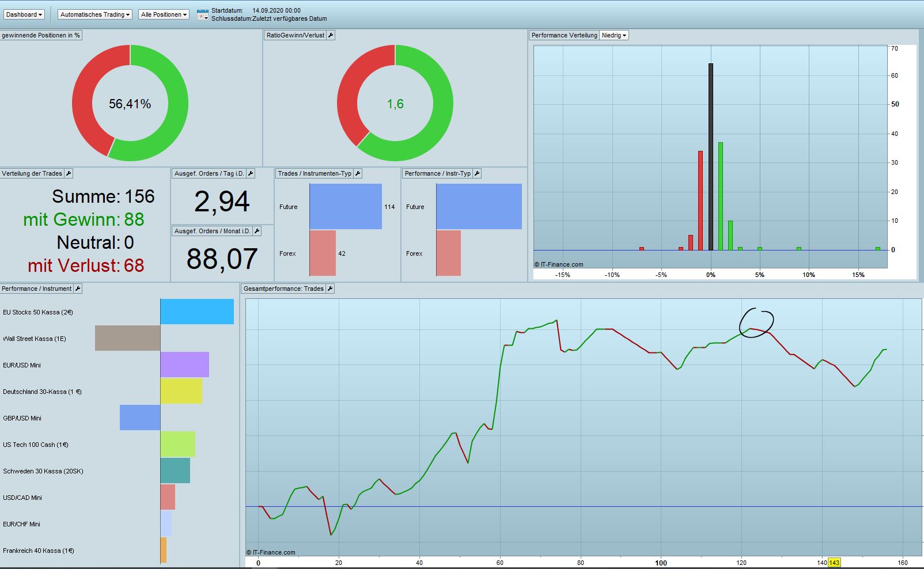Click wrench icon on Performance / Instr-Typ
924x569 pixels.
point(477,173)
